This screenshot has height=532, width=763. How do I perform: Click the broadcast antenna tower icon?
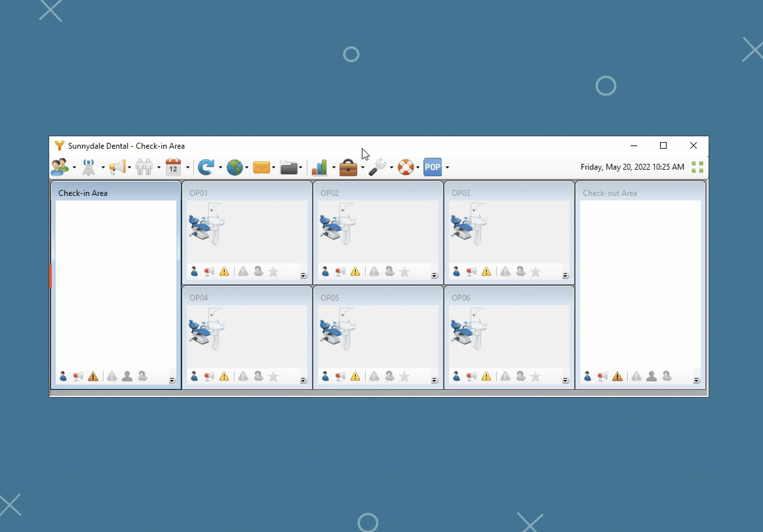click(x=88, y=167)
